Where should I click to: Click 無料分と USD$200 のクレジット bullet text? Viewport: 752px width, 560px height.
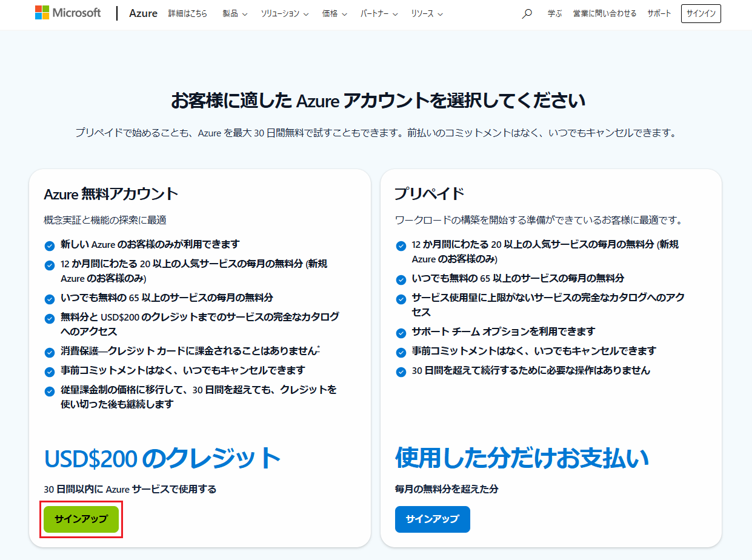click(x=200, y=324)
